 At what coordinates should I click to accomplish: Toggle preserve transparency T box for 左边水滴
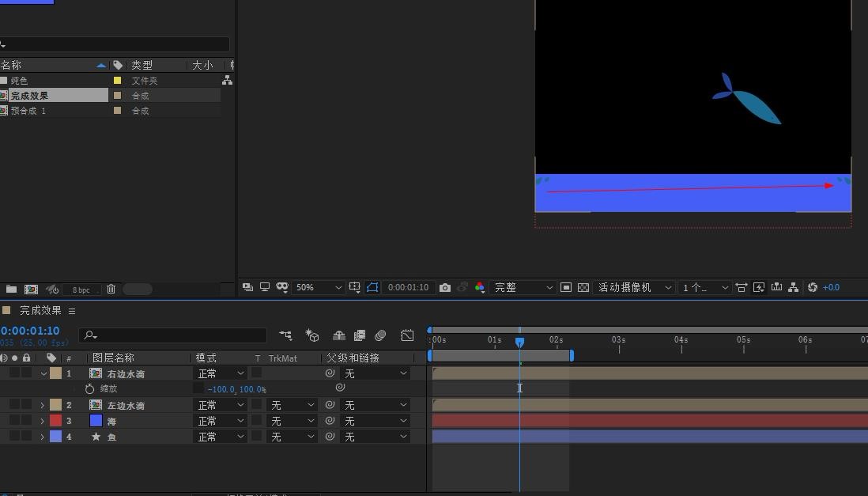point(257,404)
